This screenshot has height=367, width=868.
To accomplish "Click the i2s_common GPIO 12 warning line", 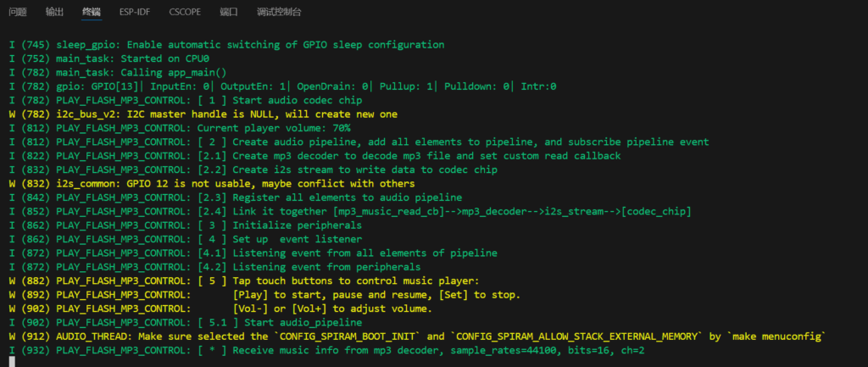I will (212, 183).
